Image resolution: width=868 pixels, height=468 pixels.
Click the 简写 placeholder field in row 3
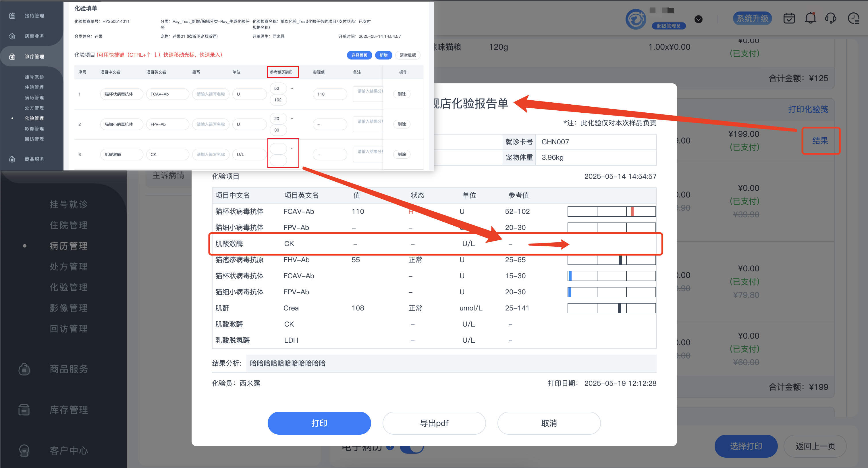211,154
